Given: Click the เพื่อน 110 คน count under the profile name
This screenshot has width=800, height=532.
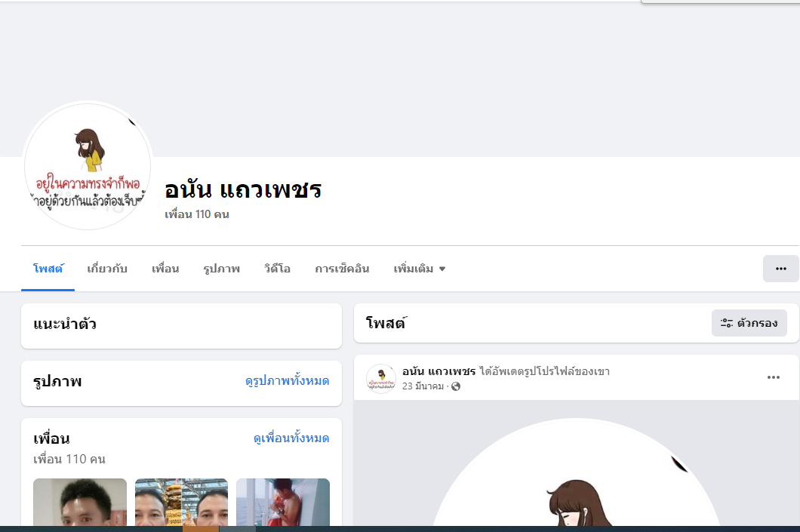Looking at the screenshot, I should tap(197, 214).
